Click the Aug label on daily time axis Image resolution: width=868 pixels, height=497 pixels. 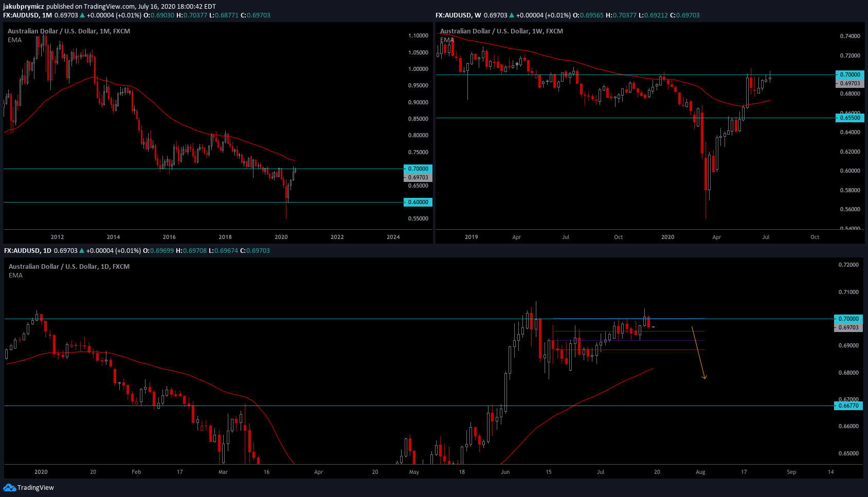pos(700,472)
